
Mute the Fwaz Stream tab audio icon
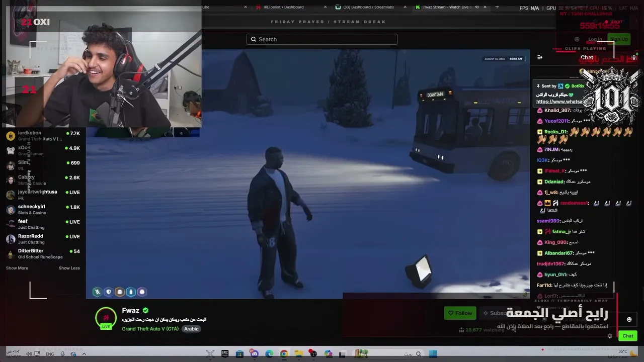coord(477,7)
